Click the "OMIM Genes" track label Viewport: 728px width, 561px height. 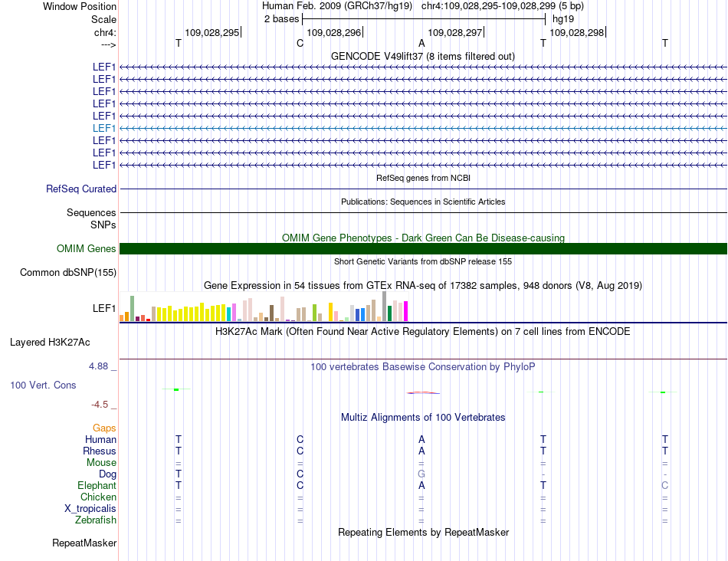pyautogui.click(x=86, y=248)
